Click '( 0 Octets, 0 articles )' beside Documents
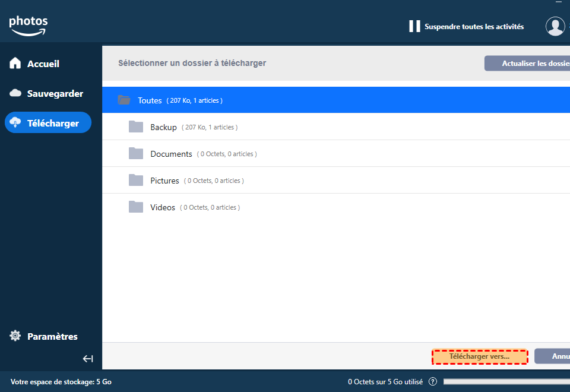The height and width of the screenshot is (392, 570). (227, 154)
